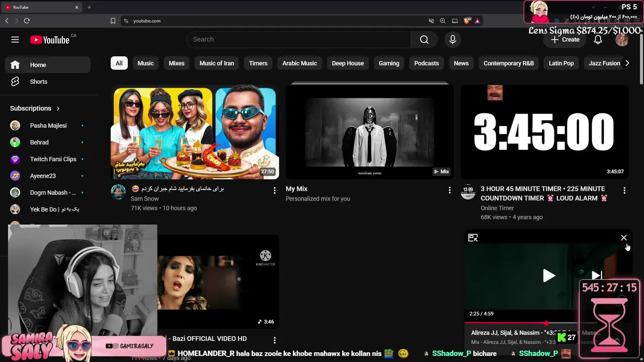Image resolution: width=644 pixels, height=362 pixels.
Task: Select the Timers filter chip
Action: pos(258,63)
